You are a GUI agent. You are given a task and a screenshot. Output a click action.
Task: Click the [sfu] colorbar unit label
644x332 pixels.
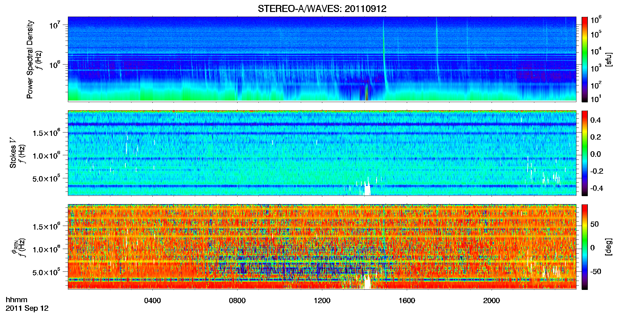[x=609, y=59]
